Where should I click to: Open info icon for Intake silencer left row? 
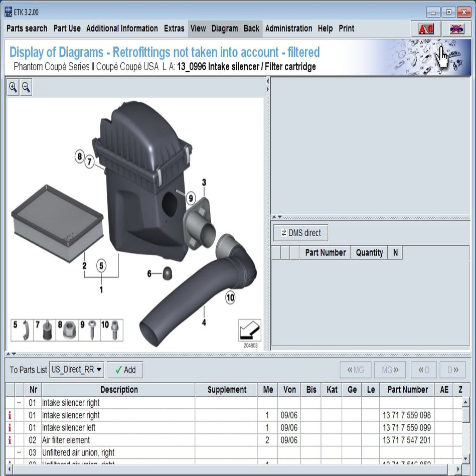click(10, 427)
